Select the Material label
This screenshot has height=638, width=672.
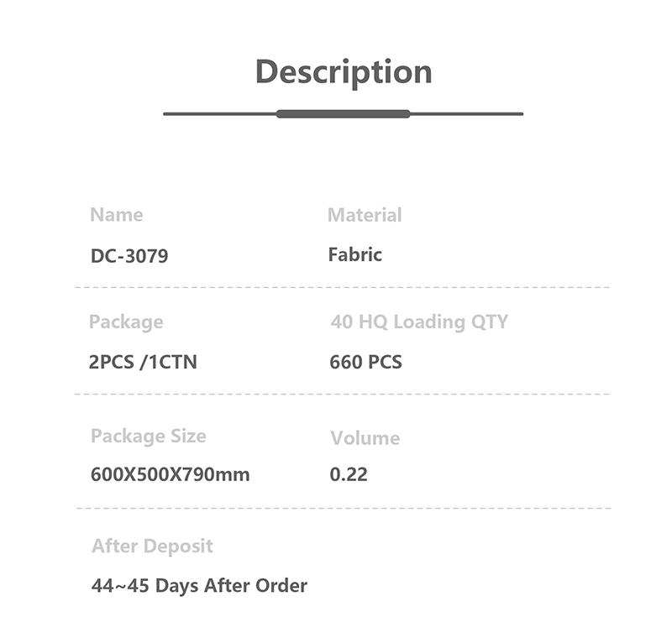365,215
